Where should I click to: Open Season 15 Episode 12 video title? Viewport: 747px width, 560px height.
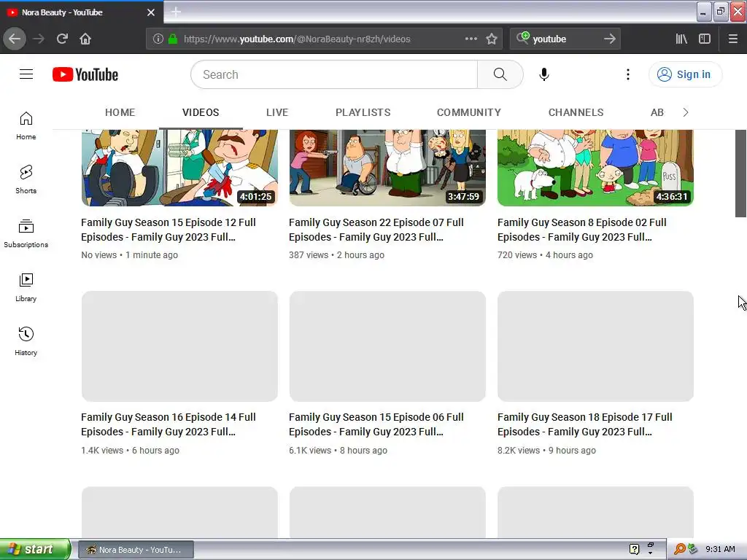169,230
